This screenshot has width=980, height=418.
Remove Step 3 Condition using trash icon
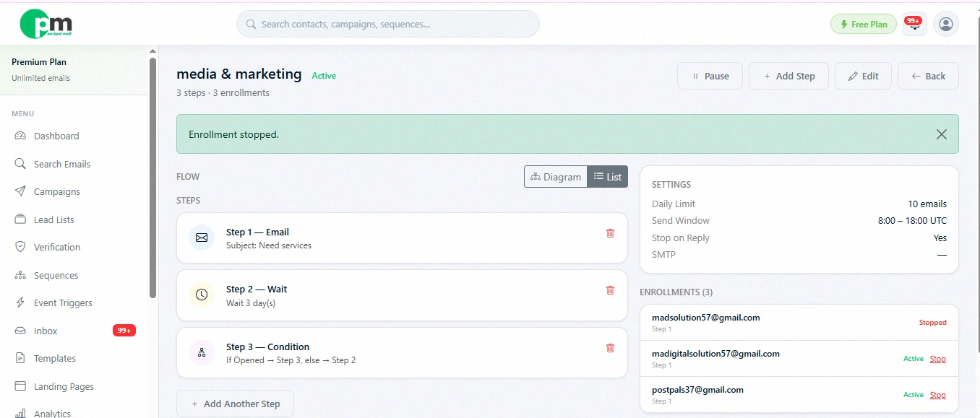610,348
